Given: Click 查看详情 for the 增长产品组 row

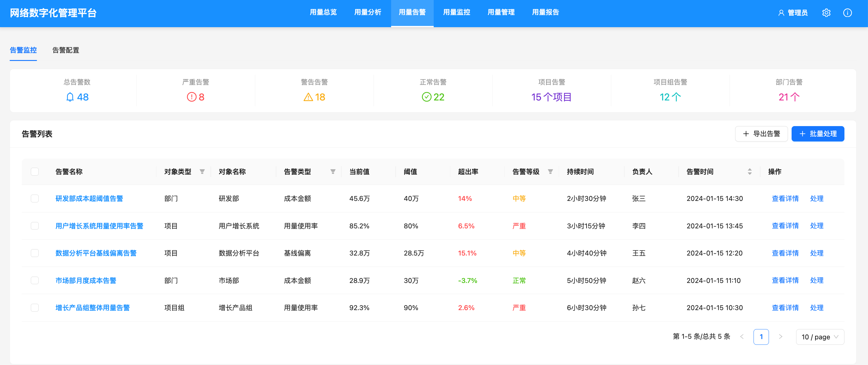Looking at the screenshot, I should tap(785, 307).
